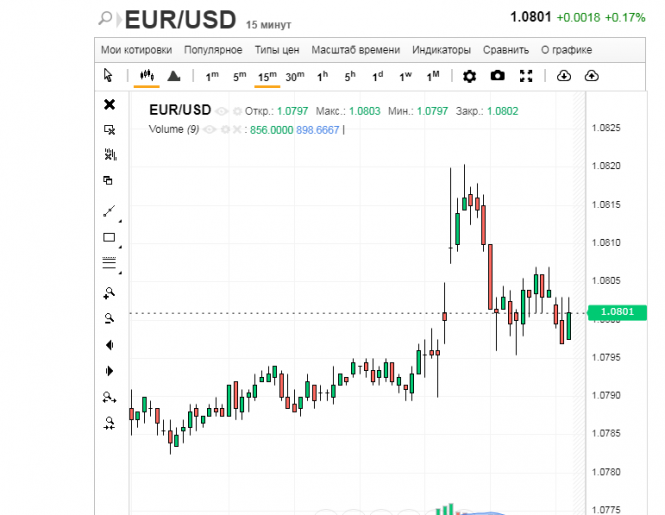Open the Индикаторы menu
The width and height of the screenshot is (665, 515).
(x=441, y=50)
